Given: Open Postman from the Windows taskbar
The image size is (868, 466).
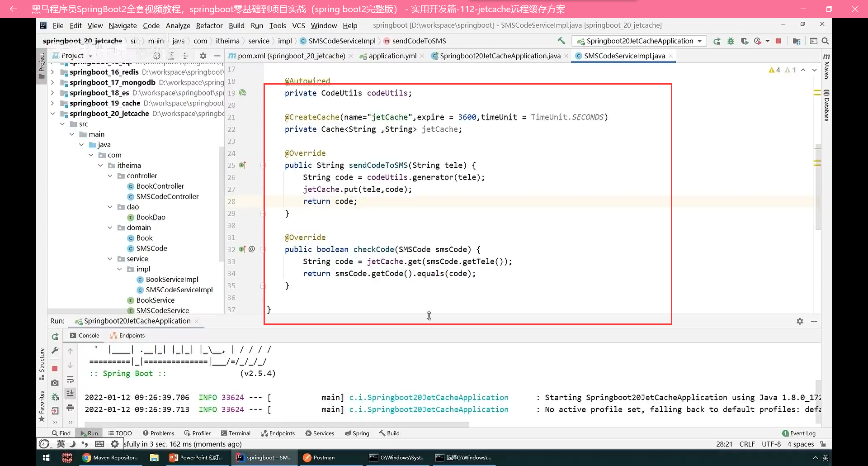Looking at the screenshot, I should [x=319, y=457].
